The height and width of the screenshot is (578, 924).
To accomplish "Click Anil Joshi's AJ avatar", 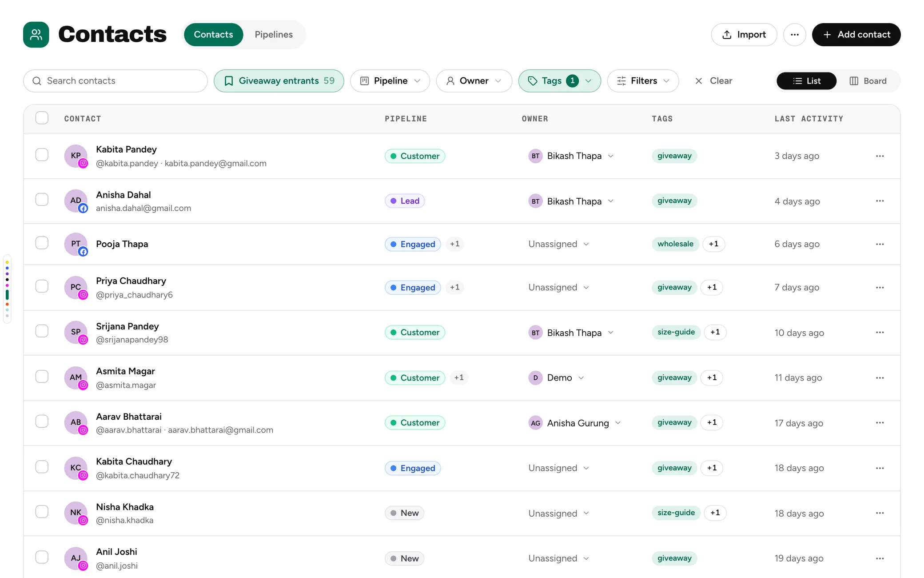I will [76, 558].
